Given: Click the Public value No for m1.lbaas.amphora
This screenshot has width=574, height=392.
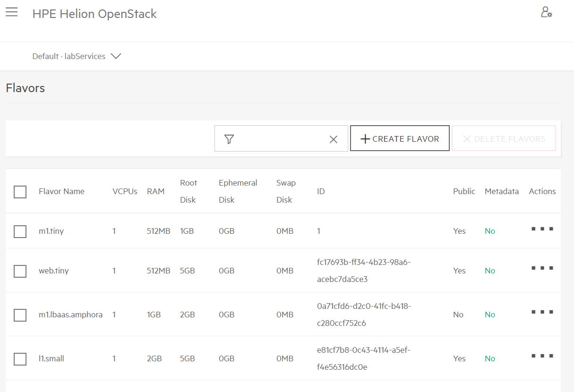Looking at the screenshot, I should click(458, 315).
